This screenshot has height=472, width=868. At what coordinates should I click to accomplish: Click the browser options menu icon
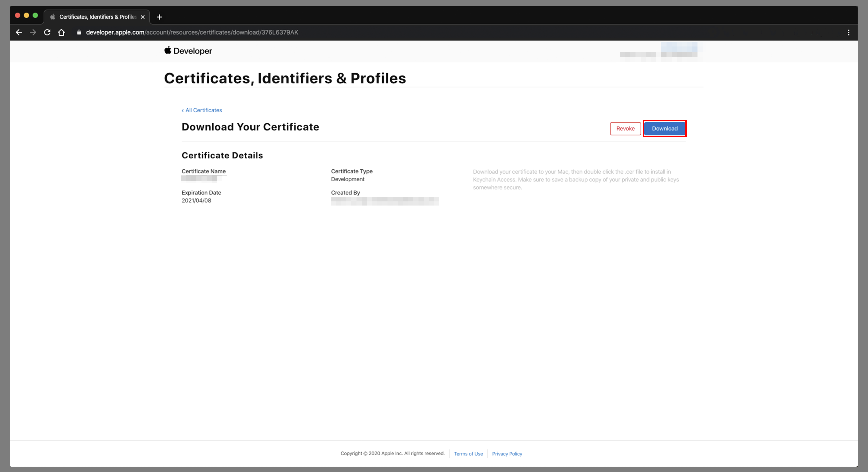(x=850, y=32)
